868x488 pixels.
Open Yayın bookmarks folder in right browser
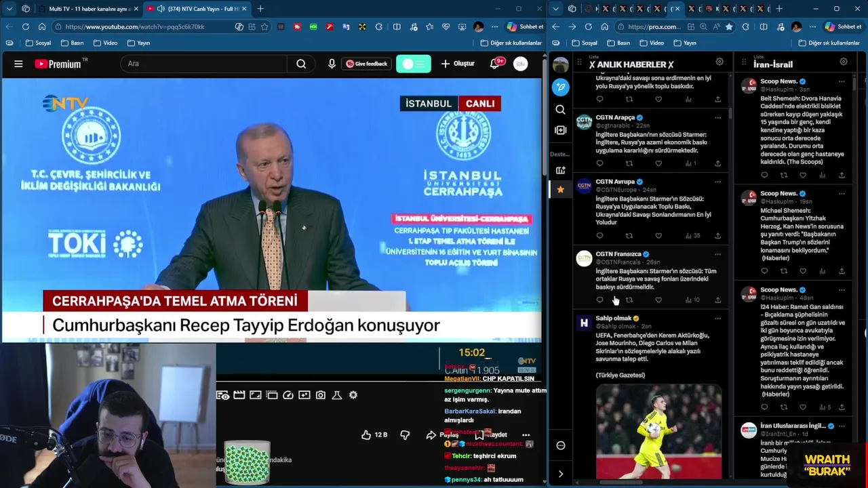pos(684,43)
